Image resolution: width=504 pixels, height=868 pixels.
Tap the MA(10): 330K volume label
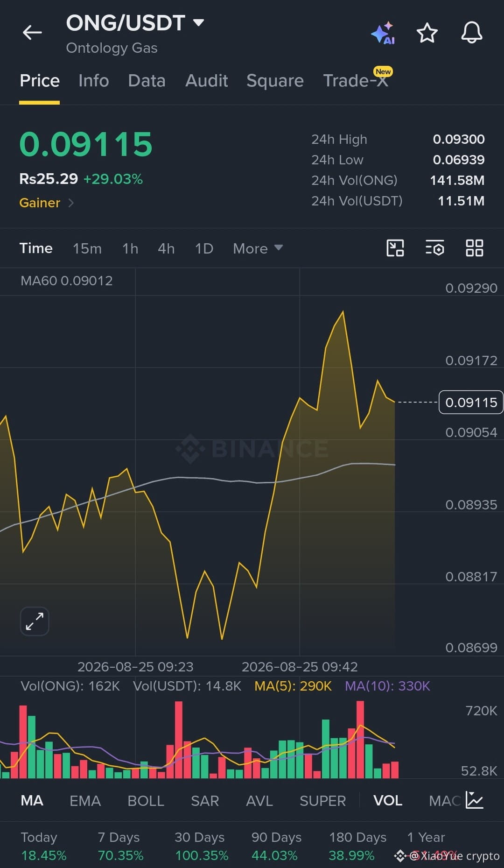tap(387, 686)
